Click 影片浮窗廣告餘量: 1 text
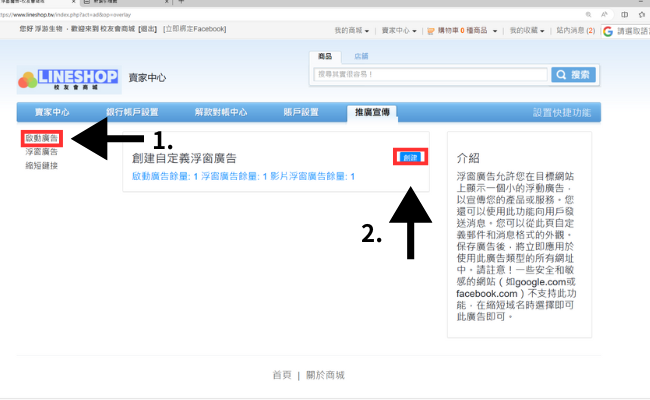This screenshot has width=650, height=400. [313, 177]
